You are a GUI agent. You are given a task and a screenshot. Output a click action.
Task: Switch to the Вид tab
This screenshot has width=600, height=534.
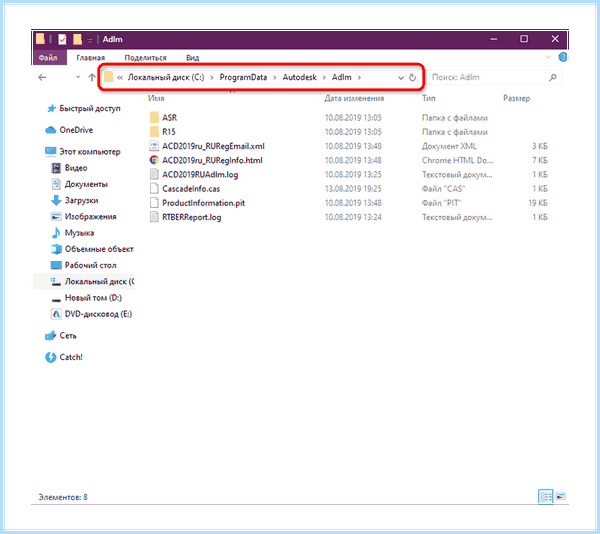[x=192, y=58]
